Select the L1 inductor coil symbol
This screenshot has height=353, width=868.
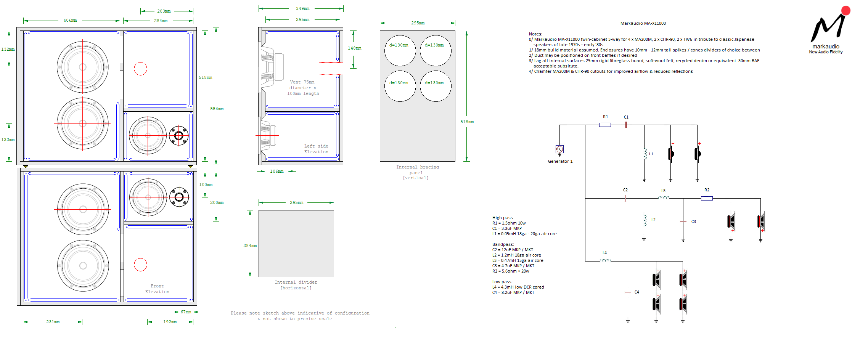645,154
